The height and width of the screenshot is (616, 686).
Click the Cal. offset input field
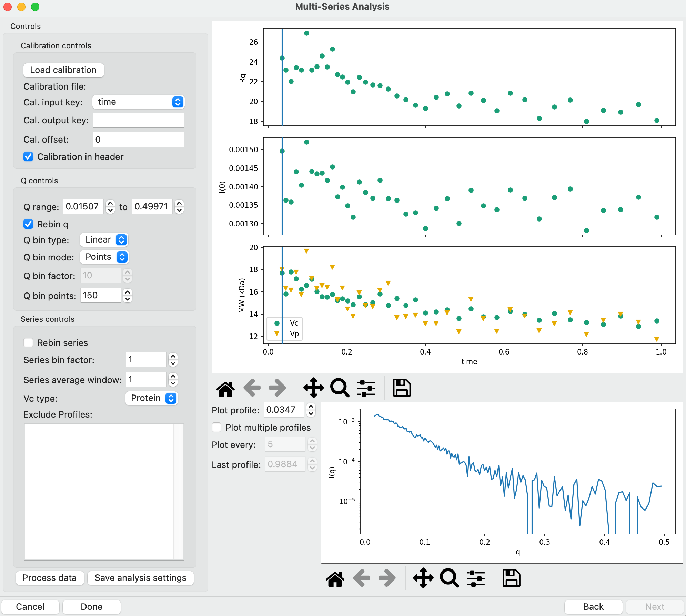click(x=139, y=140)
